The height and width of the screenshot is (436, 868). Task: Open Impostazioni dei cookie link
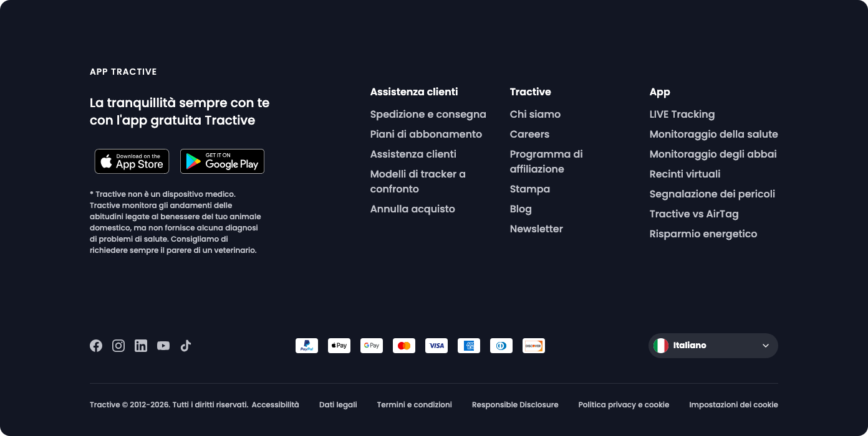(733, 405)
